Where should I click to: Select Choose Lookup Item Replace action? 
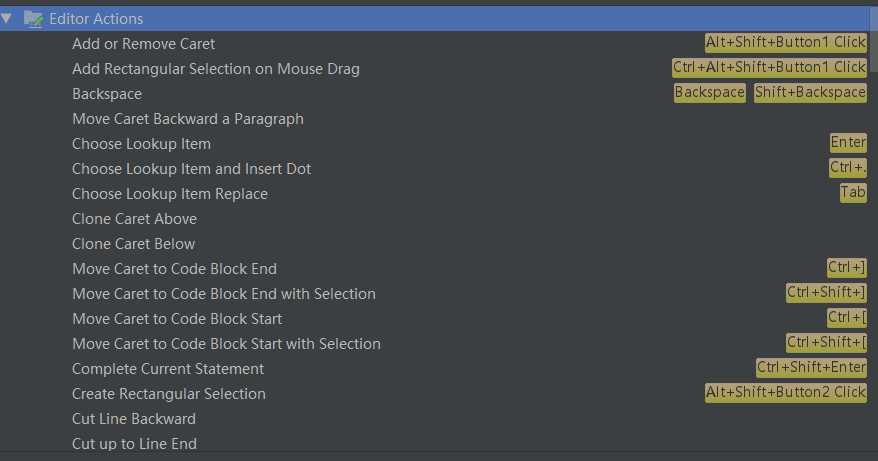[x=170, y=194]
